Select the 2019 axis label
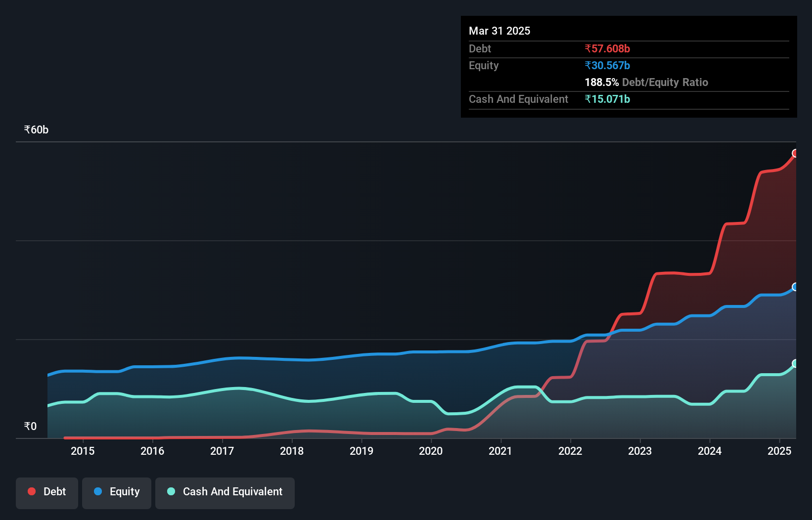This screenshot has height=520, width=812. (x=361, y=451)
